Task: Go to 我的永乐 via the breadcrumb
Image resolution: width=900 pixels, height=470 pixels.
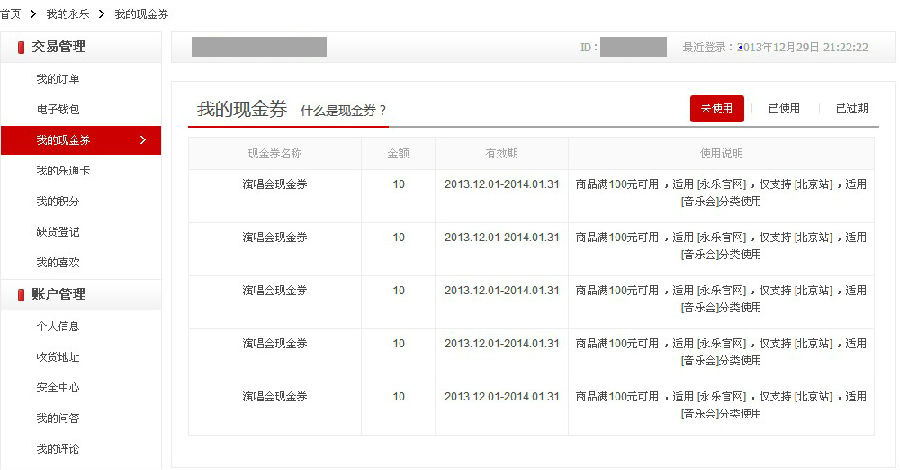Action: click(x=67, y=14)
